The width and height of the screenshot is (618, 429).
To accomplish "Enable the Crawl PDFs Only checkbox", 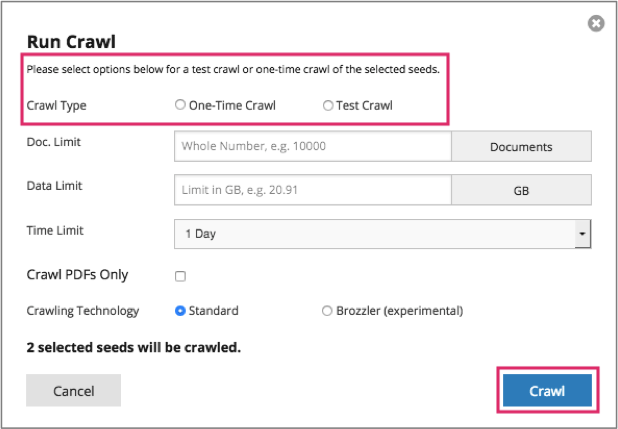I will point(181,276).
